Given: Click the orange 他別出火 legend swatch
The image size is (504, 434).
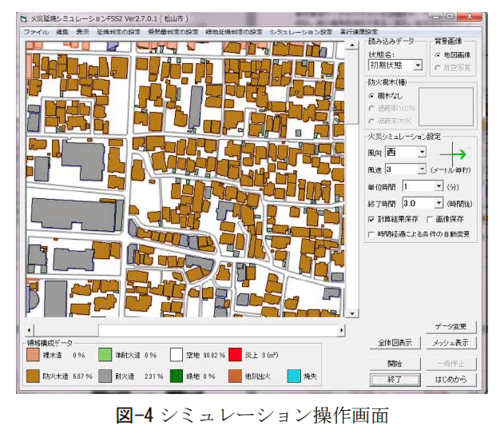Looking at the screenshot, I should click(x=234, y=375).
